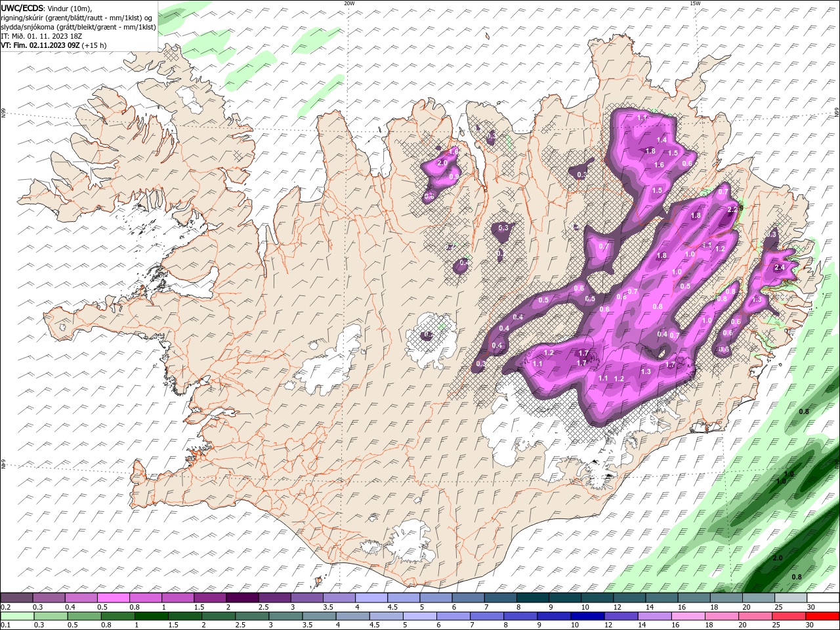Pick the darkest green 1 swatch in rain scale
840x630 pixels.
[x=151, y=616]
